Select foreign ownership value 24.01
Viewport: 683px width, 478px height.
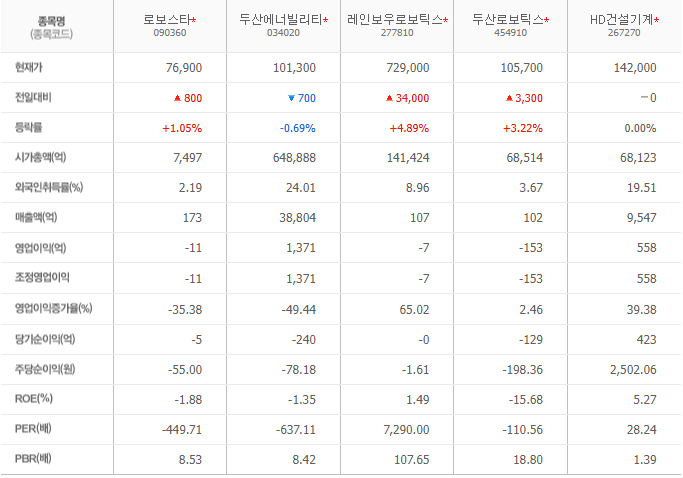coord(301,188)
